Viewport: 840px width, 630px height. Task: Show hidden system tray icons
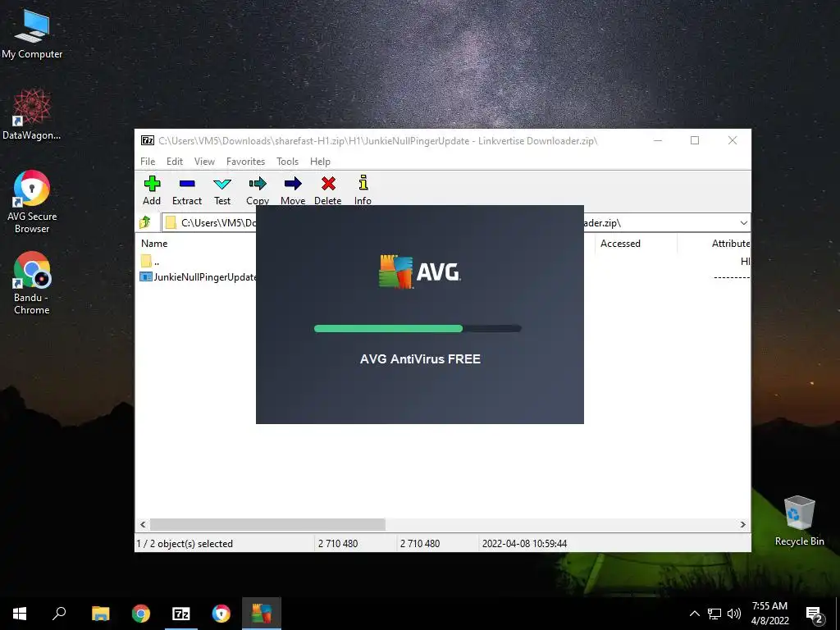pos(694,614)
